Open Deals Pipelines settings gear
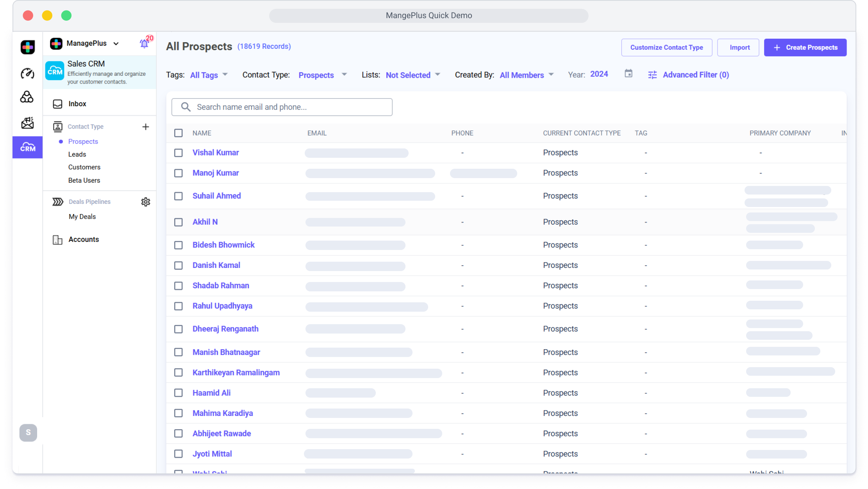 pos(145,202)
